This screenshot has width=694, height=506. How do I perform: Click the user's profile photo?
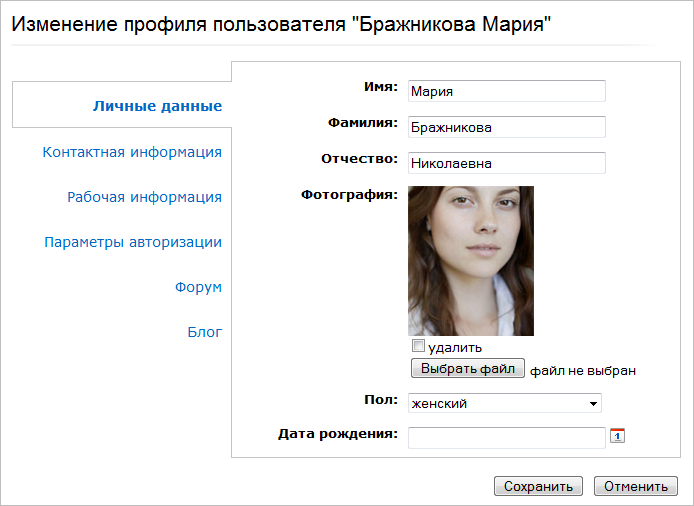471,260
